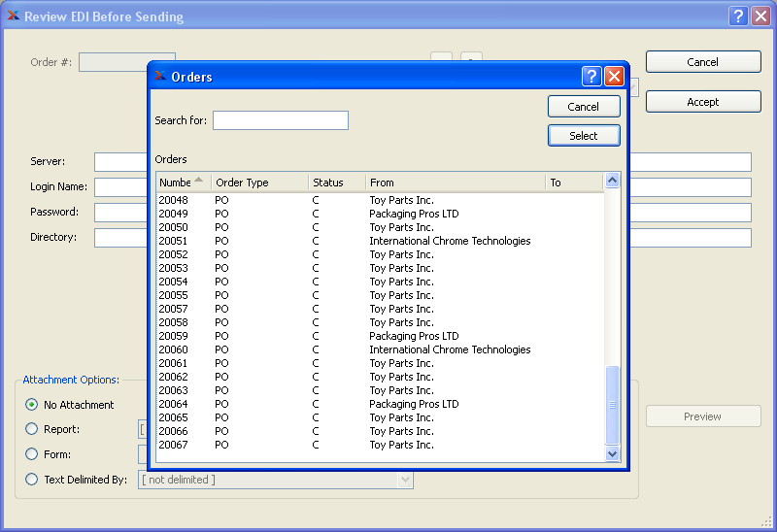
Task: Cancel the Orders dialog
Action: (x=583, y=107)
